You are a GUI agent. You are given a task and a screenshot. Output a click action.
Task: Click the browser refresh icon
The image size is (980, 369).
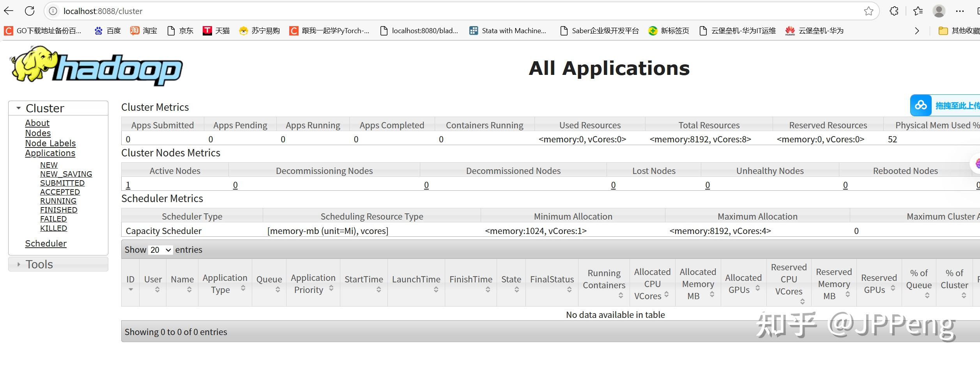(x=30, y=11)
